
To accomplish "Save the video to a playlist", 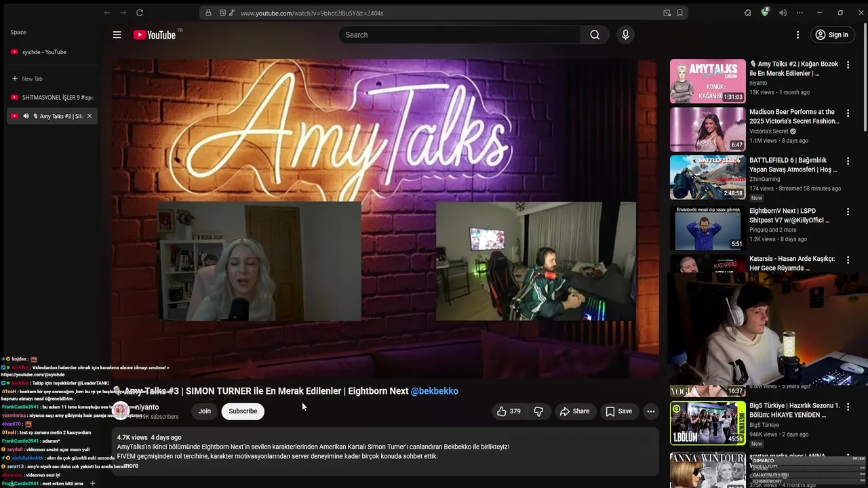I will click(618, 411).
